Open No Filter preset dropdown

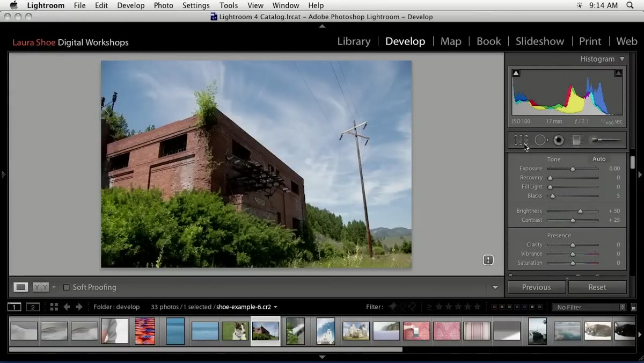[x=589, y=307]
